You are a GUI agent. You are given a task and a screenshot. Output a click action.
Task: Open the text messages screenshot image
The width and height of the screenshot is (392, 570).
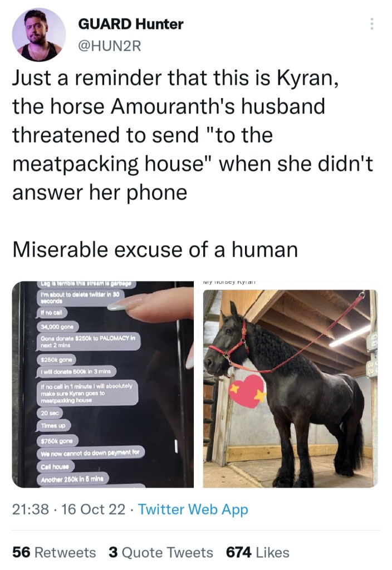coord(103,384)
